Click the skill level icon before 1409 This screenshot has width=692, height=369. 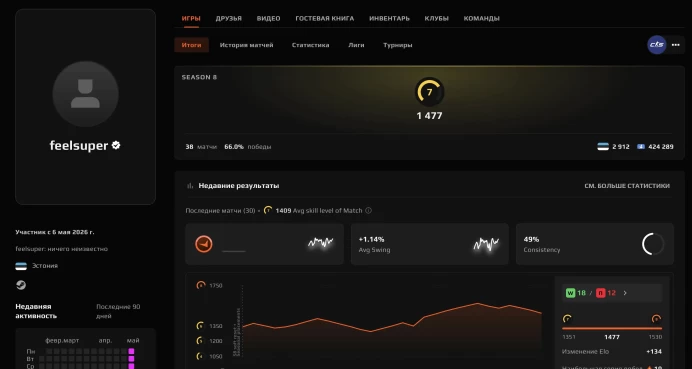tap(268, 210)
